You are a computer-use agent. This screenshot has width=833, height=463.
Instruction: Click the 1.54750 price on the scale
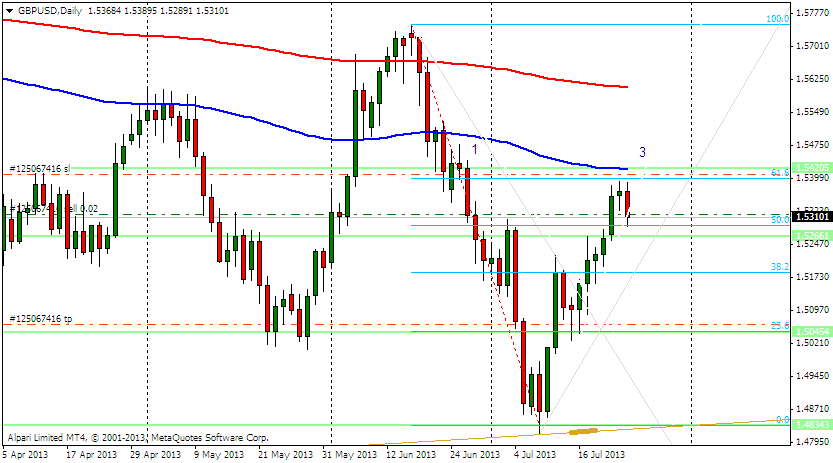coord(812,144)
